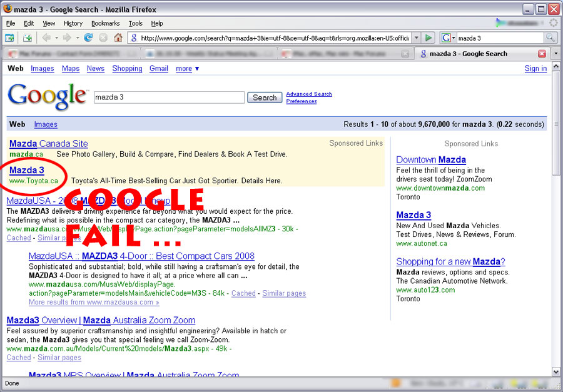Click the Google search engine icon in search bar

tap(446, 38)
